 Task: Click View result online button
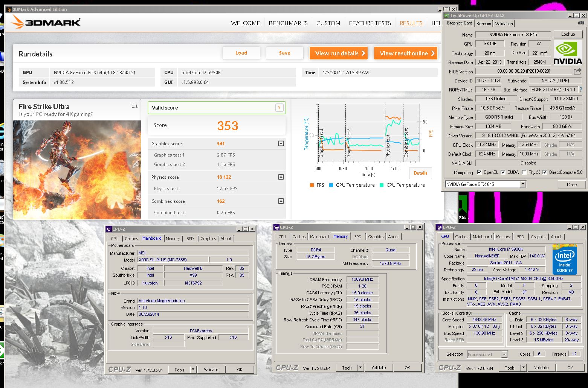(406, 53)
